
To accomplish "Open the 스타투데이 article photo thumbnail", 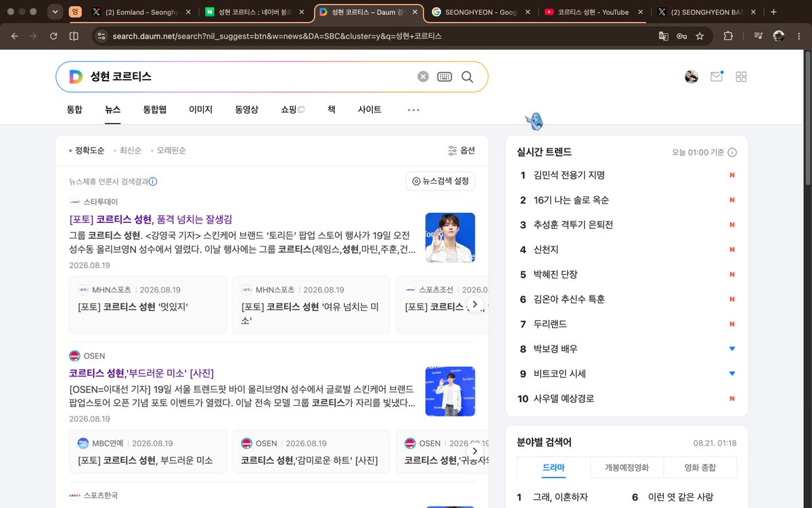I will pyautogui.click(x=450, y=238).
